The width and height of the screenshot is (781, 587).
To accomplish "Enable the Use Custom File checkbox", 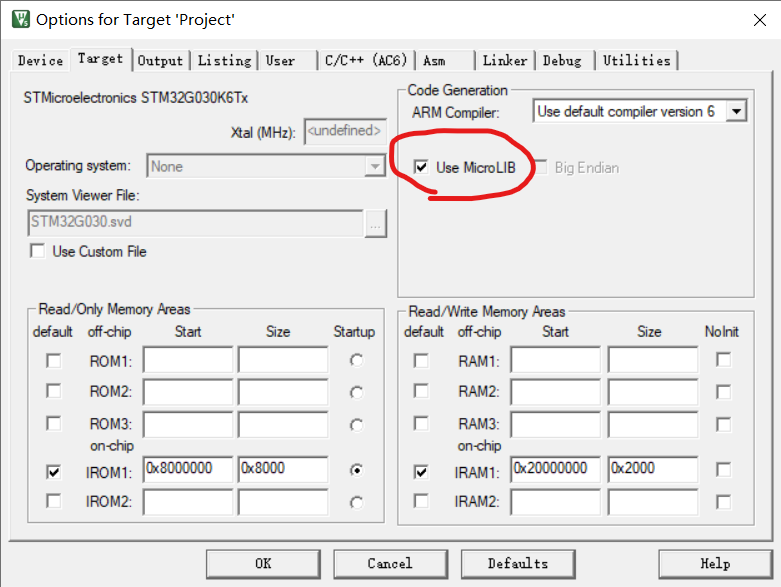I will (37, 251).
